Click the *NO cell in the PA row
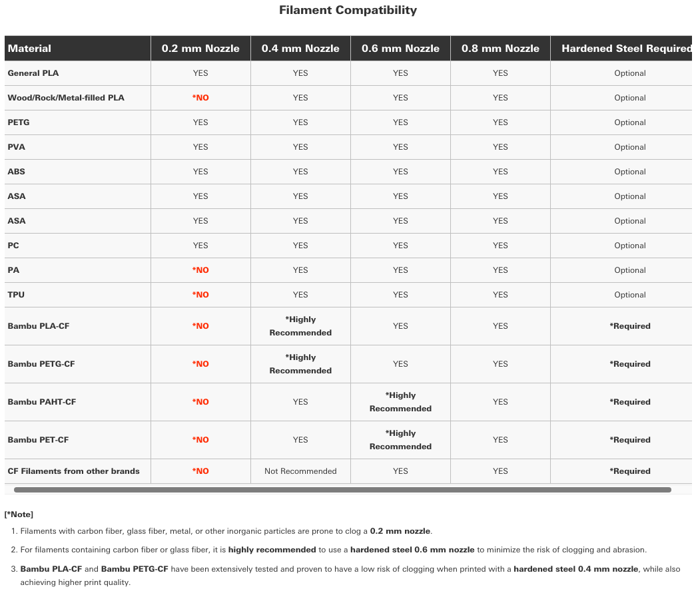This screenshot has height=589, width=700. (x=200, y=270)
